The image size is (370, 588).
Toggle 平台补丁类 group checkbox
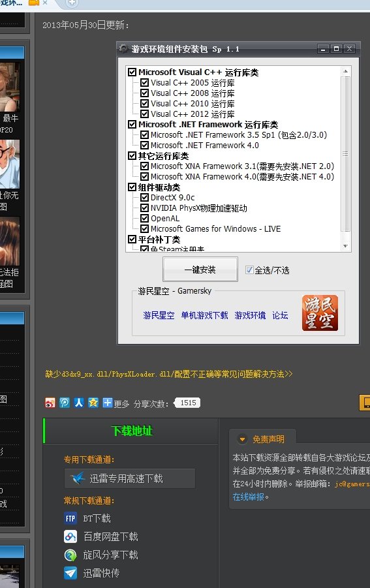(132, 240)
